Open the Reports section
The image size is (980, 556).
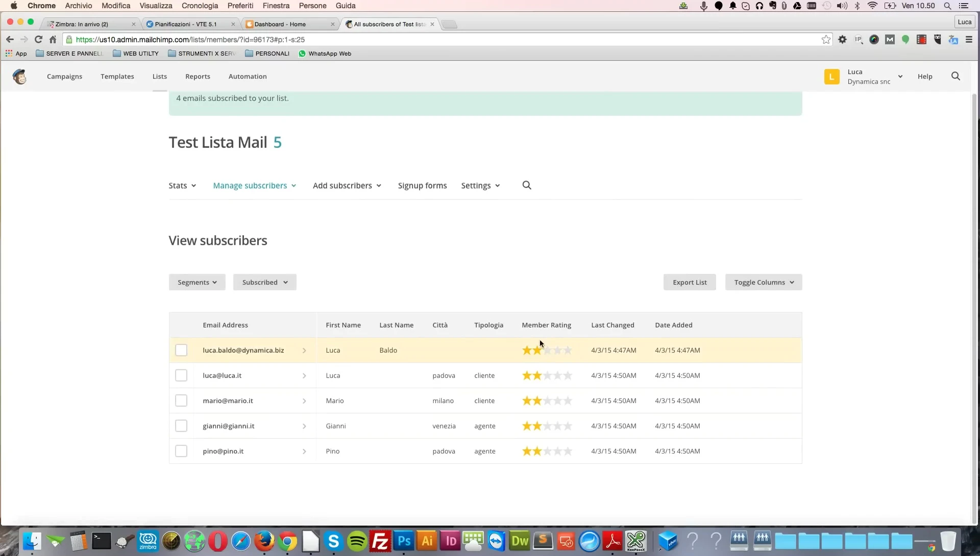pyautogui.click(x=198, y=77)
